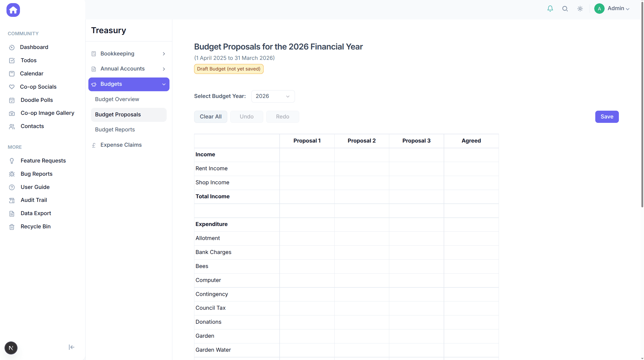Select the Doodle Polls calendar icon
The image size is (644, 360).
(12, 100)
